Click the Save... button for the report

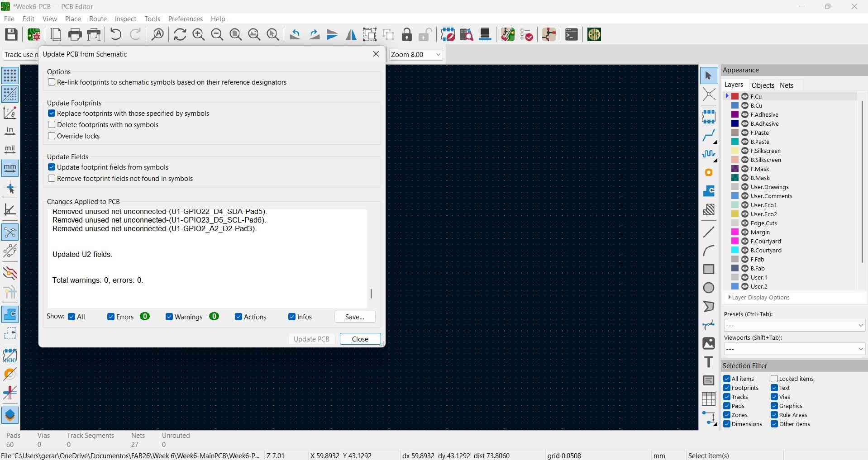tap(355, 317)
